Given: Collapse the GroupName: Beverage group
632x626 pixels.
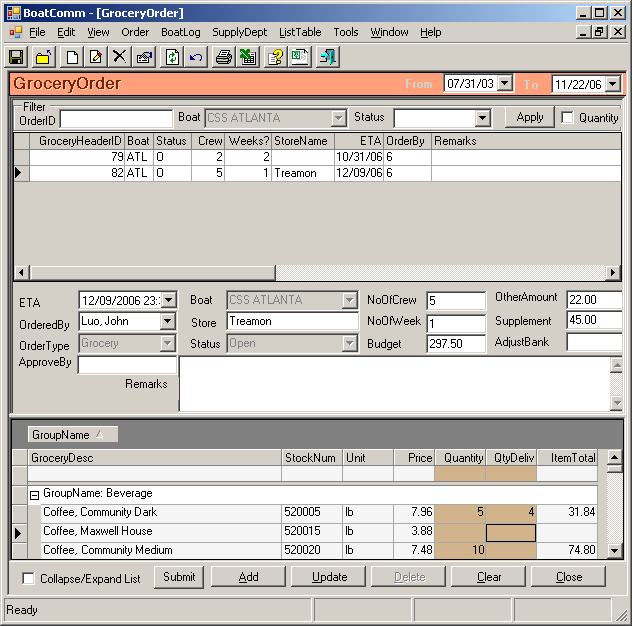Looking at the screenshot, I should (x=35, y=495).
